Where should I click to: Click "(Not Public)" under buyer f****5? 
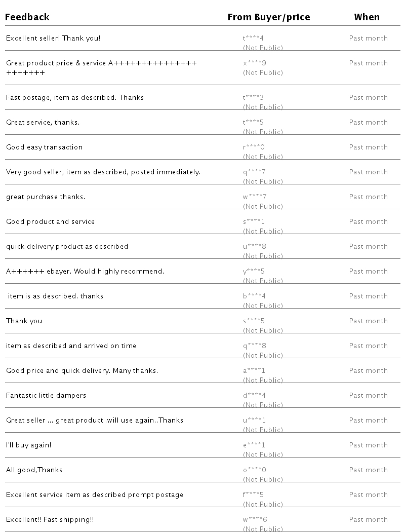coord(263,504)
